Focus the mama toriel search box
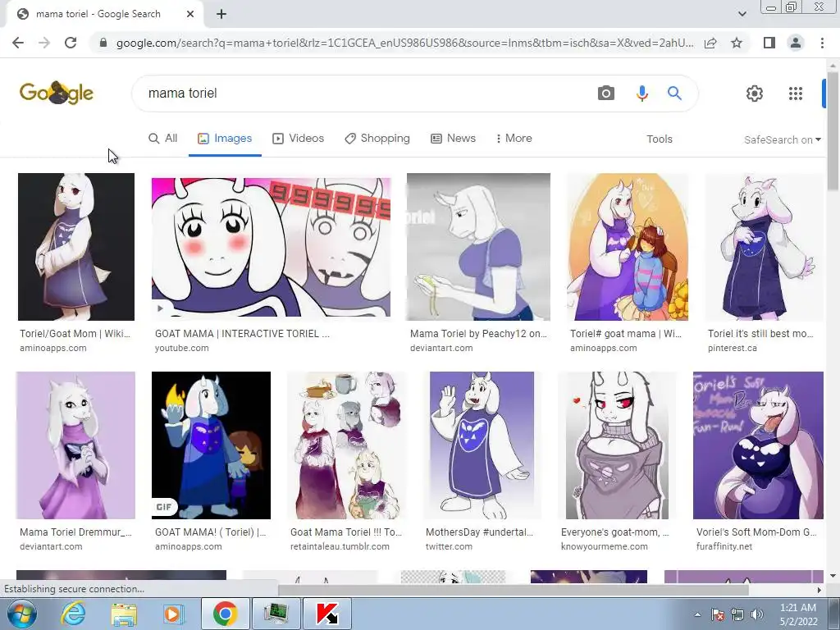This screenshot has height=630, width=840. point(364,94)
